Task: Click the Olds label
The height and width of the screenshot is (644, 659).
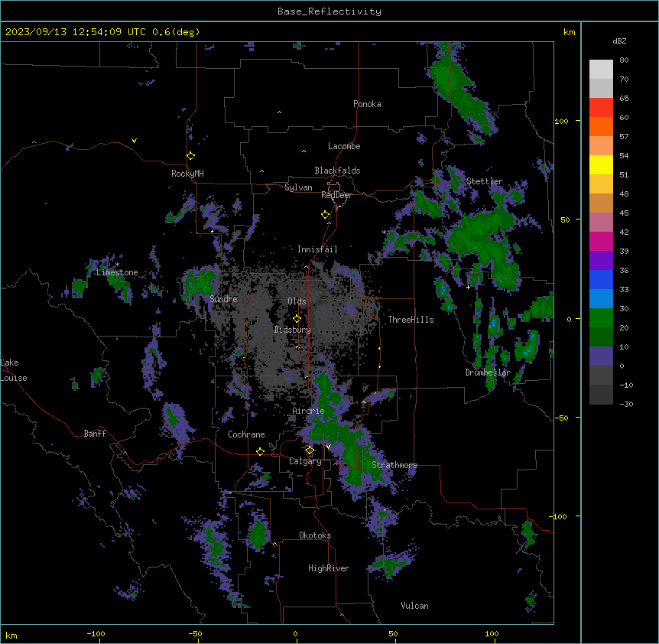Action: 297,301
